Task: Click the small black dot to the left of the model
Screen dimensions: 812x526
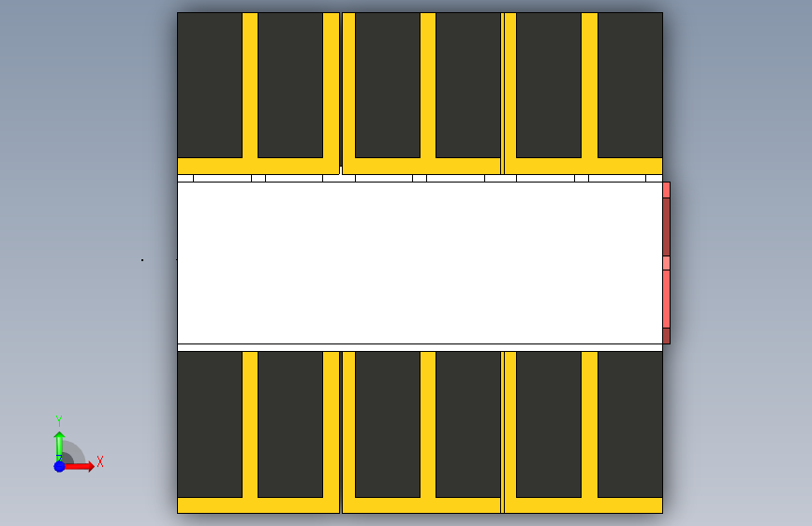Action: tap(142, 260)
